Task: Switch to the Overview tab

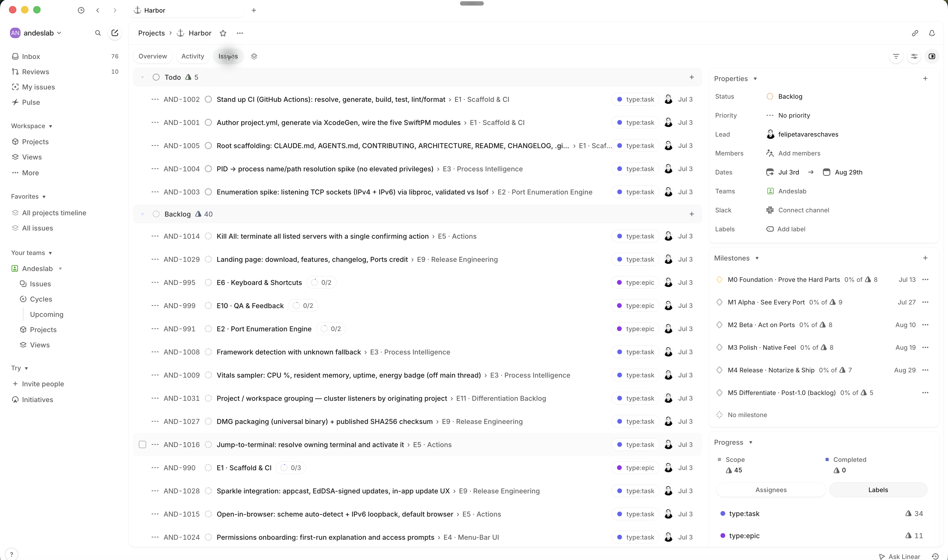Action: [152, 56]
